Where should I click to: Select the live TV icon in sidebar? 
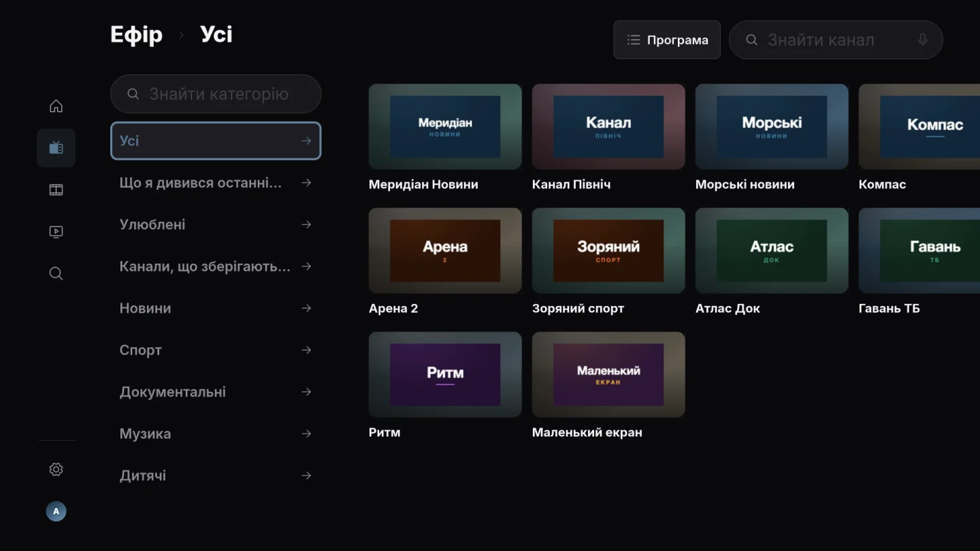point(56,148)
